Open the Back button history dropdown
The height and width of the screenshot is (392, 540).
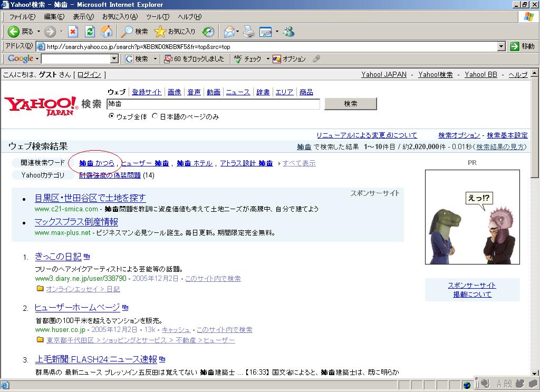click(x=38, y=32)
